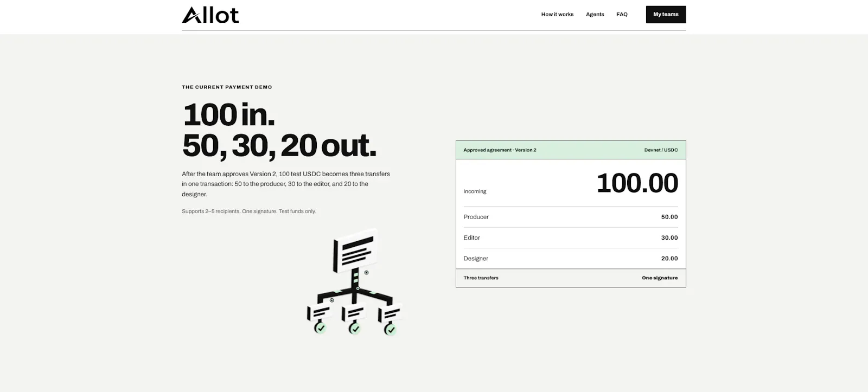Click the '50, 30, 20 out.' headline
This screenshot has height=392, width=868.
[279, 145]
